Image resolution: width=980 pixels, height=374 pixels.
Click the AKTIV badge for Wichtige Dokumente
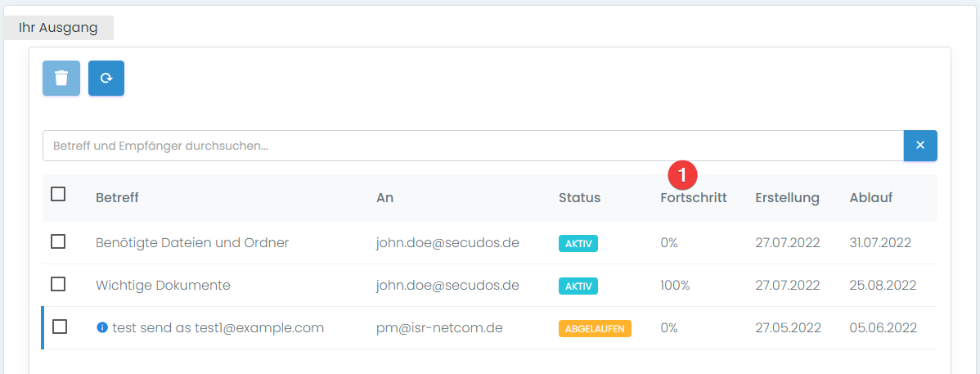pyautogui.click(x=578, y=286)
